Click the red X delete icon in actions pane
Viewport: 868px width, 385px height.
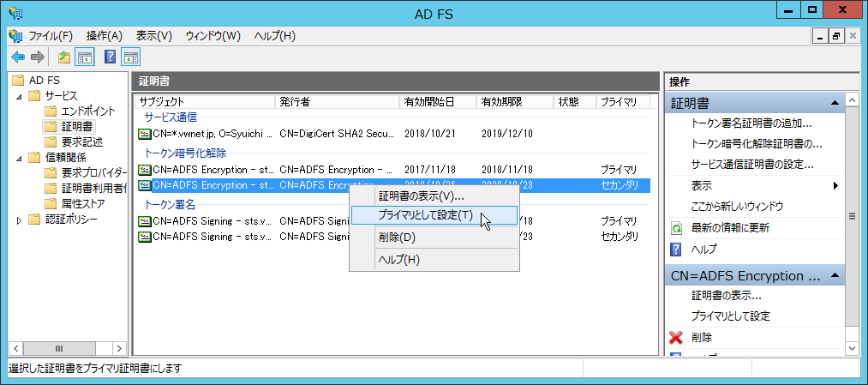click(x=676, y=337)
